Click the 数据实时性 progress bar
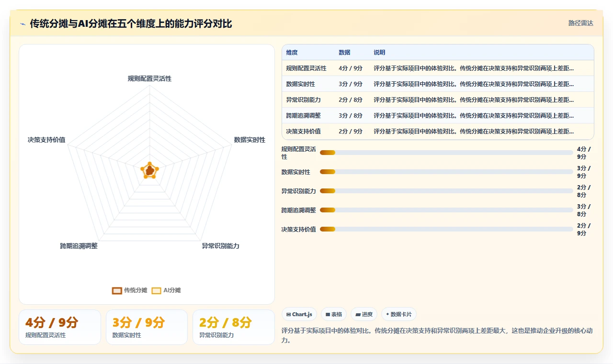The image size is (613, 364). [446, 172]
